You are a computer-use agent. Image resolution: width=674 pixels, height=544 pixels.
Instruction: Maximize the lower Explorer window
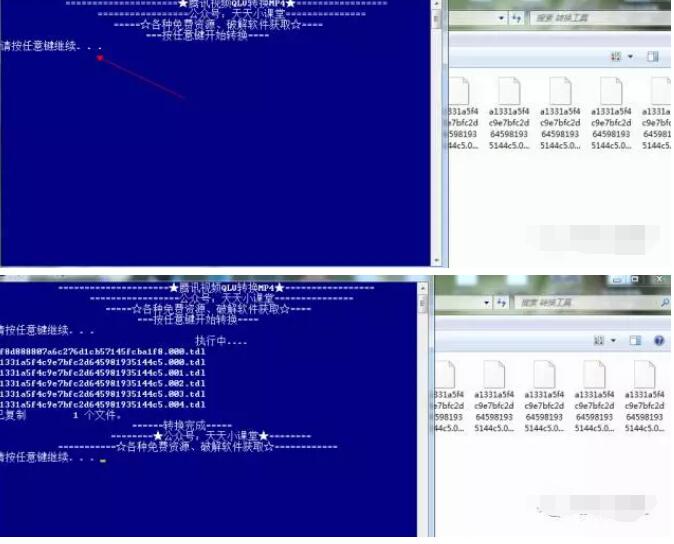[635, 280]
